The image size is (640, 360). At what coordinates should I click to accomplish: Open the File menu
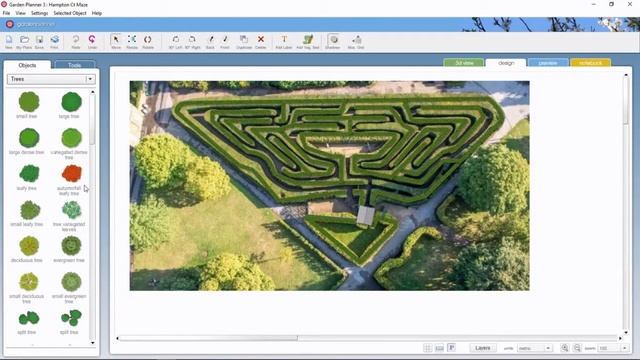point(7,13)
